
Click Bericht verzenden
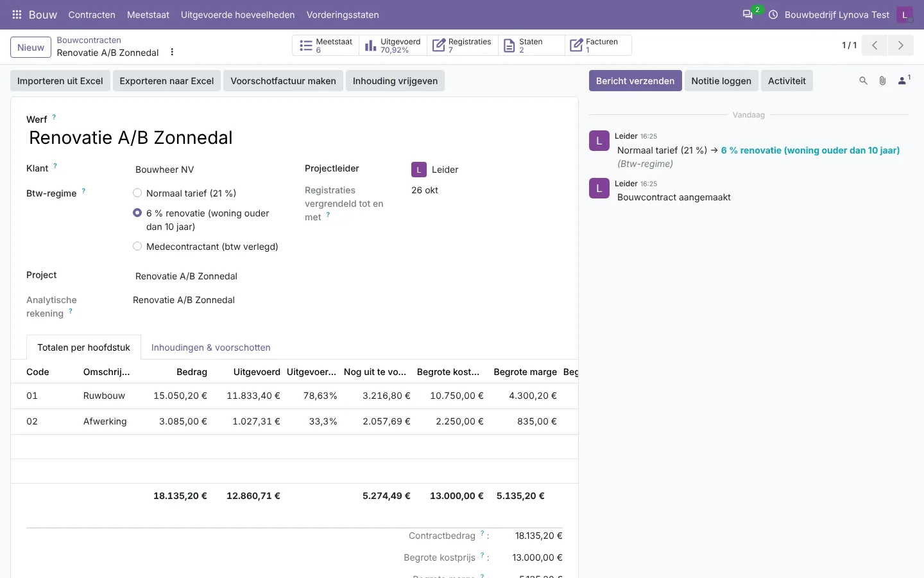point(635,81)
